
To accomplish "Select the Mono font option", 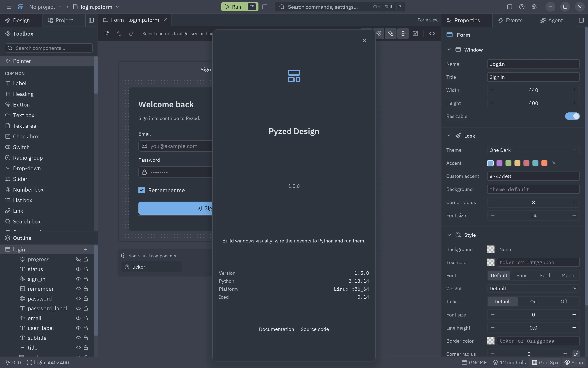I will coord(568,275).
